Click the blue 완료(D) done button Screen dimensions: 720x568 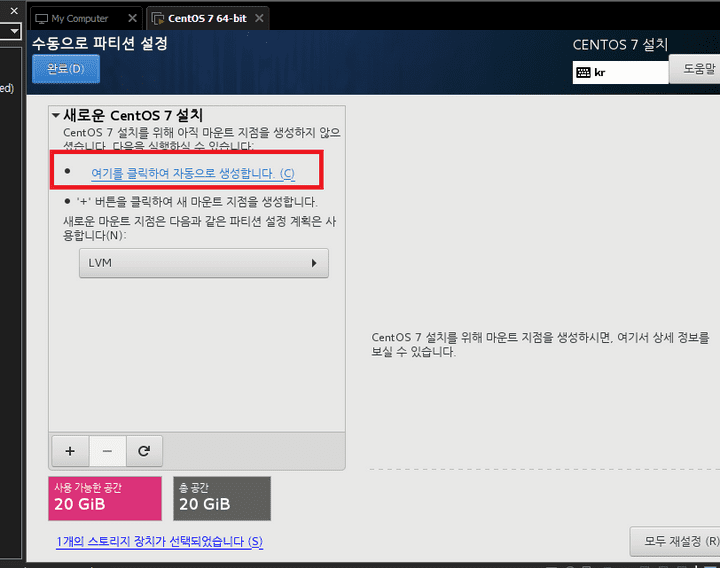click(66, 69)
